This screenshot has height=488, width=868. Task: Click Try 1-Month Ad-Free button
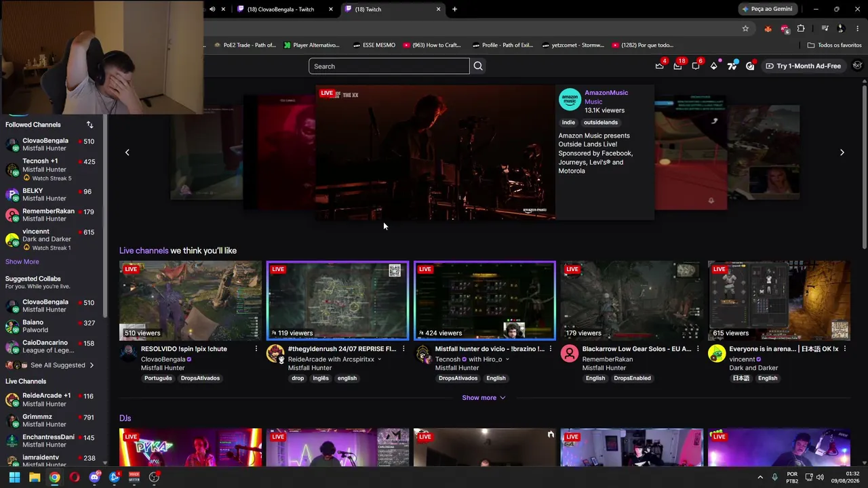(x=803, y=66)
